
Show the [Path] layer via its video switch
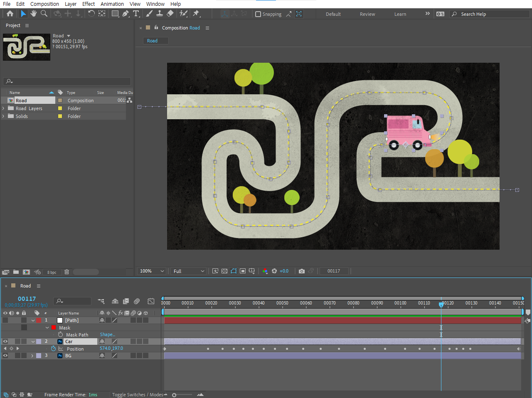tap(5, 320)
